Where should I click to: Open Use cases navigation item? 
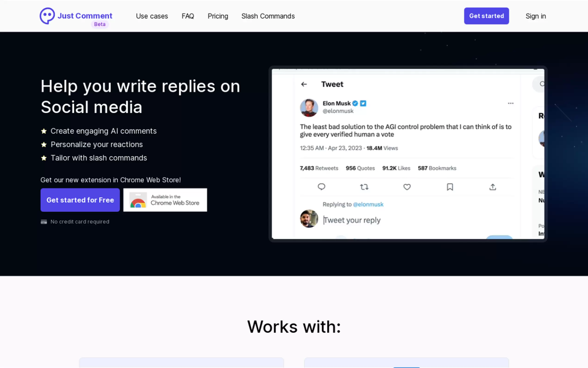point(152,16)
